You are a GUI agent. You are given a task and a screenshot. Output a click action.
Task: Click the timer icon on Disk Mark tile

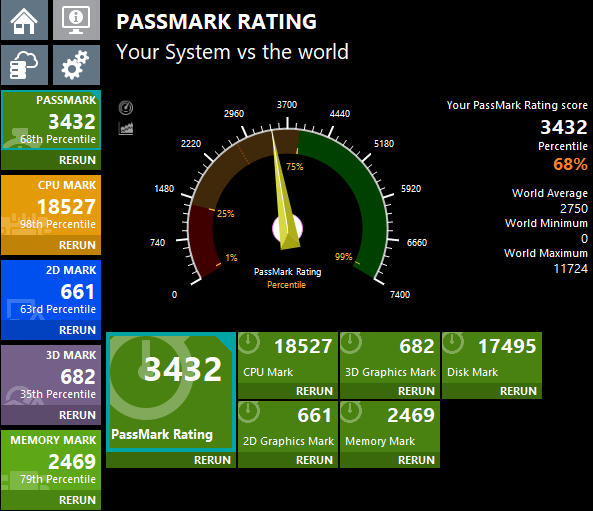[453, 343]
